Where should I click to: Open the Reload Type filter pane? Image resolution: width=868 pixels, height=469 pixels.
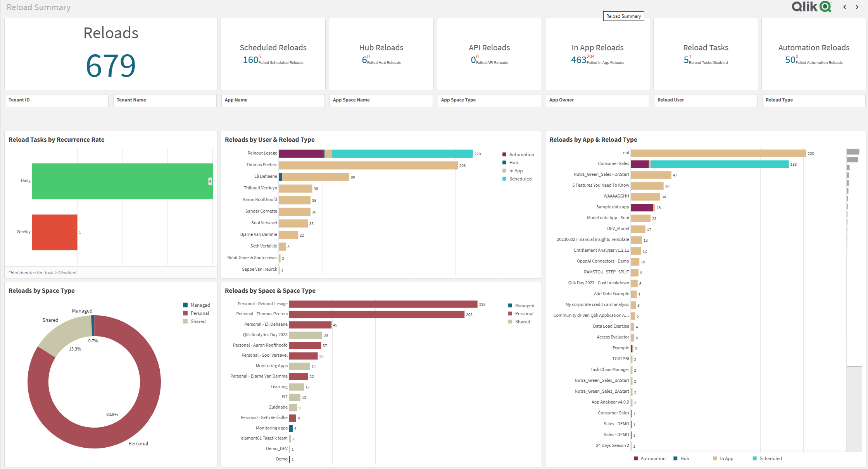(x=813, y=100)
